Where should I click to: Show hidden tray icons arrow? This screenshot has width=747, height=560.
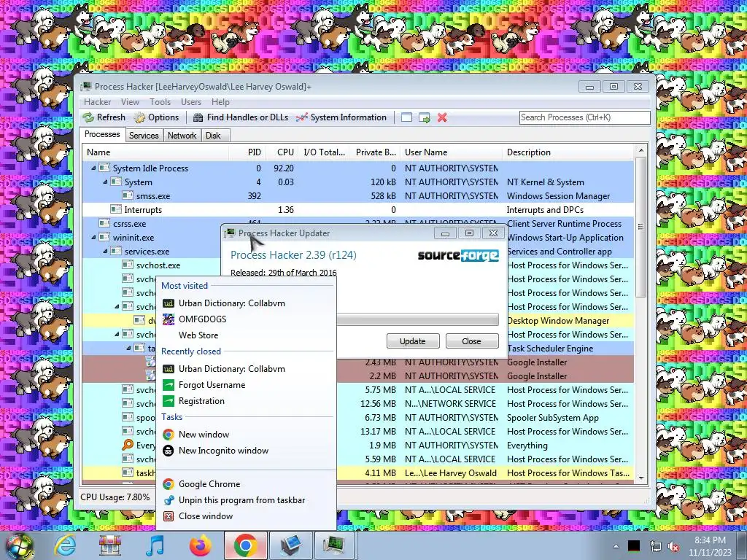tap(616, 546)
